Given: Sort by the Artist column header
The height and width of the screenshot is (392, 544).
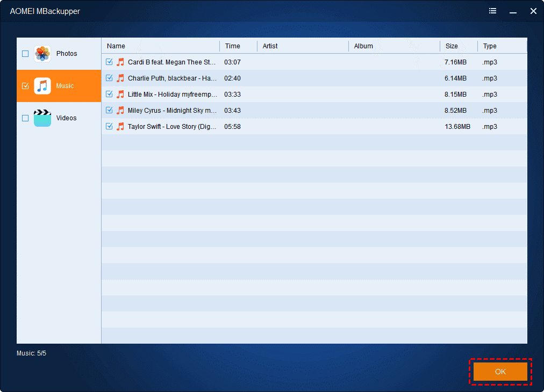Looking at the screenshot, I should 270,46.
